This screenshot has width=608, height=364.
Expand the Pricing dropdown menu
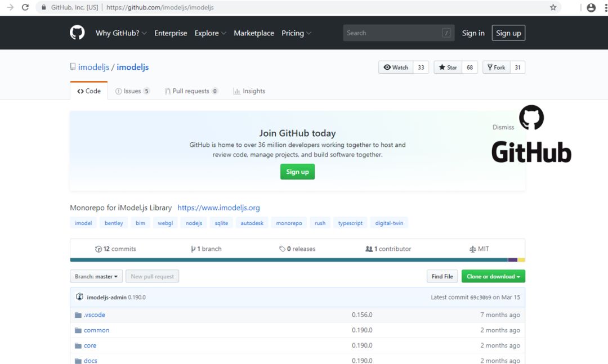pos(296,33)
